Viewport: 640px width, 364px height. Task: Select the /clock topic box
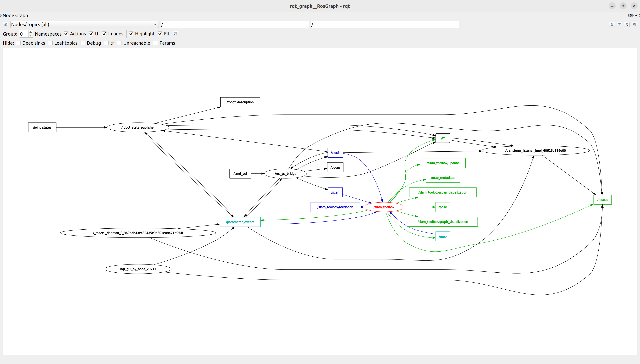click(335, 153)
